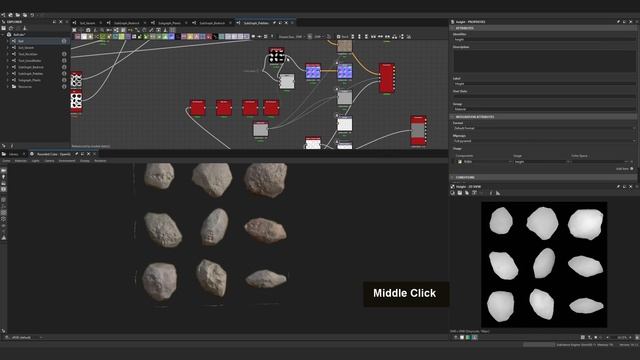Click the histogram icon in the 2D view toolbar
The image size is (640, 360).
(498, 193)
